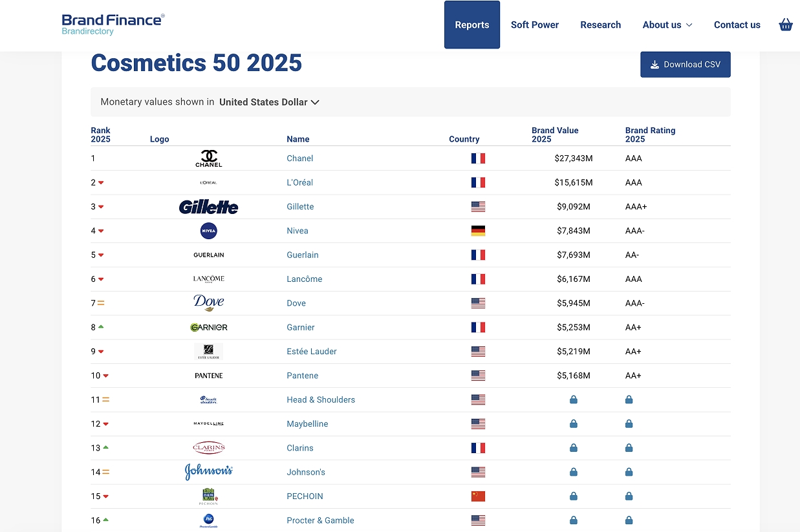The height and width of the screenshot is (532, 800).
Task: Click the Chinese flag in PECHOIN row
Action: 478,496
